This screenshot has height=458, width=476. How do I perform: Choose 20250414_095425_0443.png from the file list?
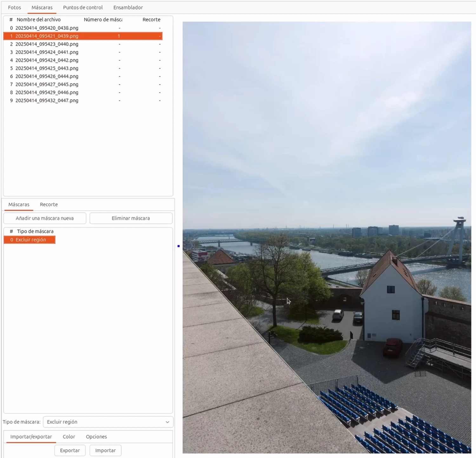click(x=47, y=68)
